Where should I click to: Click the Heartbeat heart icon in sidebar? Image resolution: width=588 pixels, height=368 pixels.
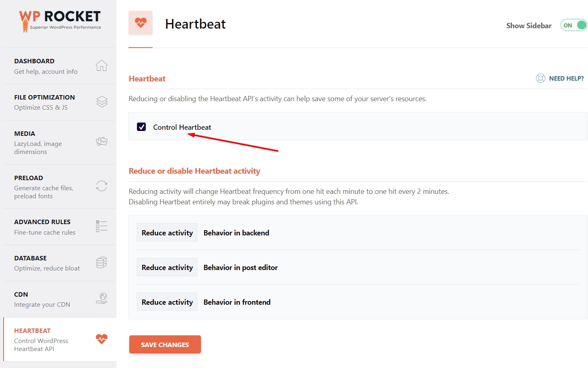pyautogui.click(x=101, y=339)
